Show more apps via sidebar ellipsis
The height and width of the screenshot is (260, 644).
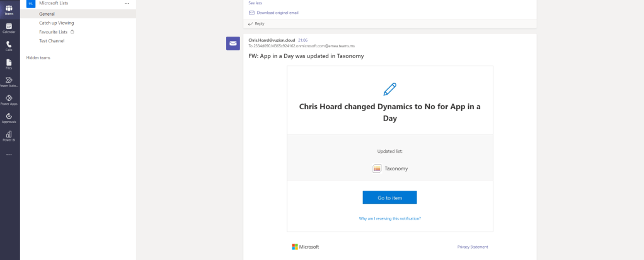[9, 155]
